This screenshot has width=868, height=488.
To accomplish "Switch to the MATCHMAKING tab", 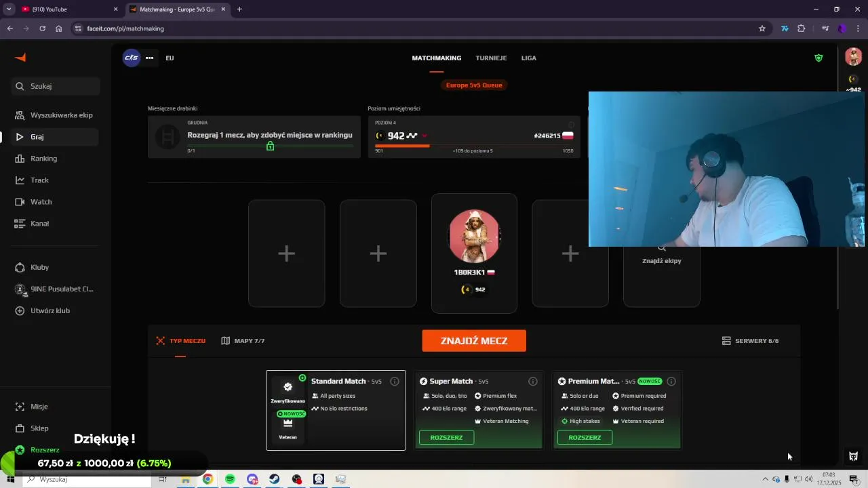I will pos(437,58).
